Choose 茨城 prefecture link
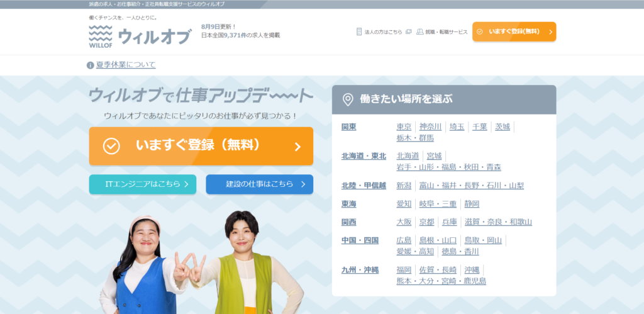The height and width of the screenshot is (314, 644). coord(502,126)
